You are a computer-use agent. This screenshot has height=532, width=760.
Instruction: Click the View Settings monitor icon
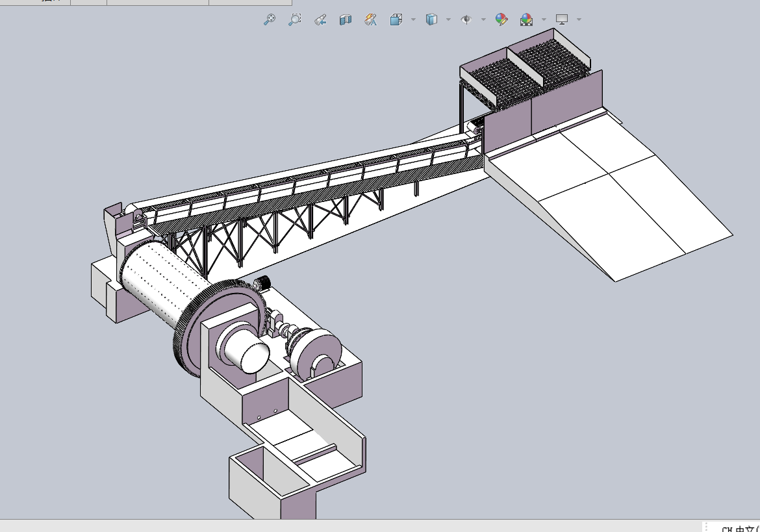tap(562, 19)
